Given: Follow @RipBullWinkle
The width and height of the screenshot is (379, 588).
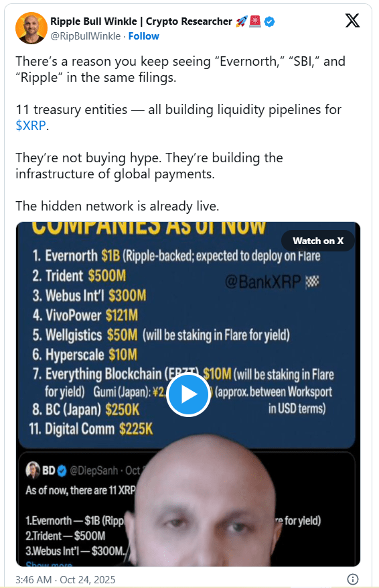Looking at the screenshot, I should [143, 36].
